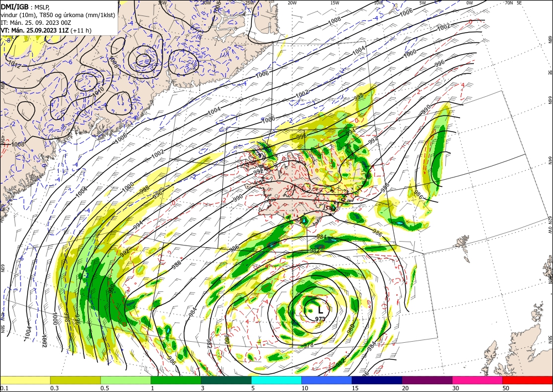This screenshot has height=392, width=553.
Task: Click the 0.1 legend scale value
Action: (4, 388)
